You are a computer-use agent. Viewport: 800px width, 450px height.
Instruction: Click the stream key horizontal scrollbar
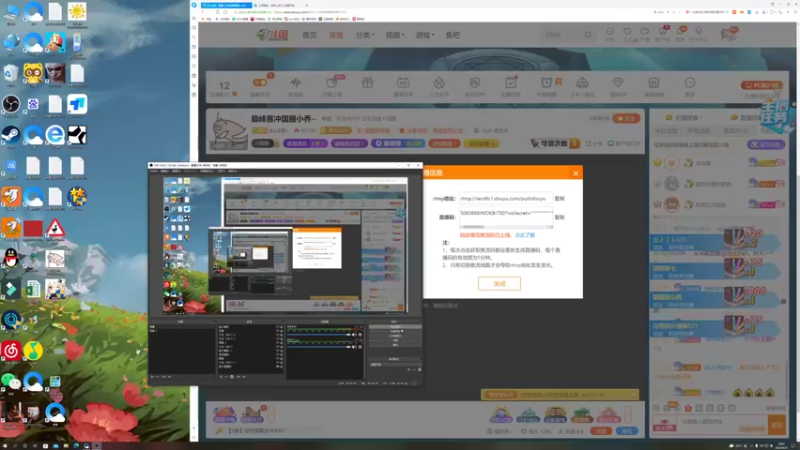pyautogui.click(x=506, y=227)
